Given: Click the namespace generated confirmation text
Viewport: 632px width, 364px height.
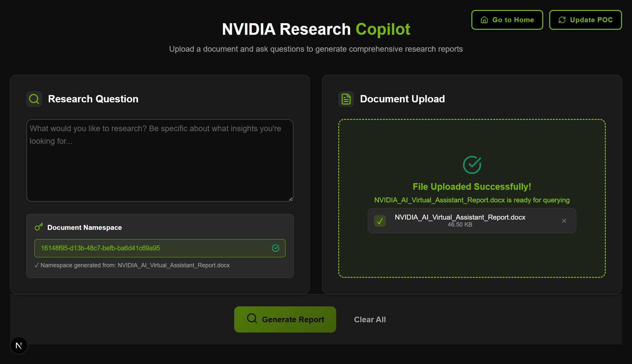Looking at the screenshot, I should coord(132,265).
